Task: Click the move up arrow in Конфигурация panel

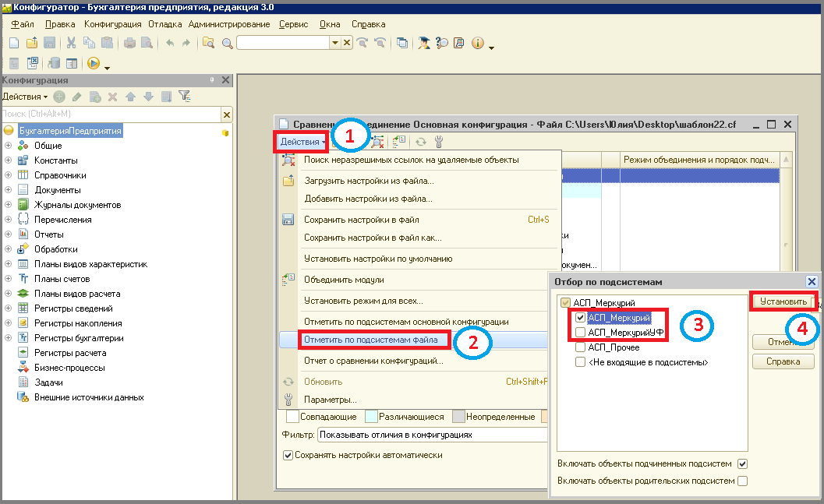Action: pos(130,97)
